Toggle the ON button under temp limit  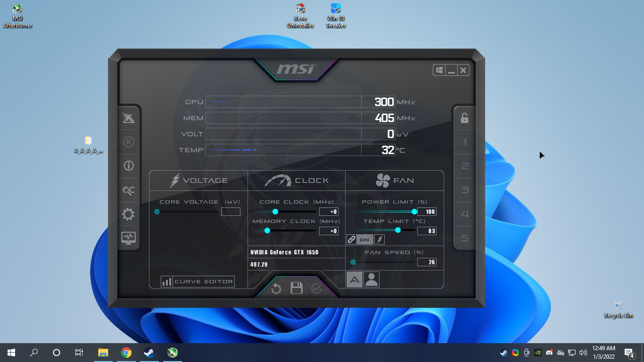pyautogui.click(x=365, y=239)
